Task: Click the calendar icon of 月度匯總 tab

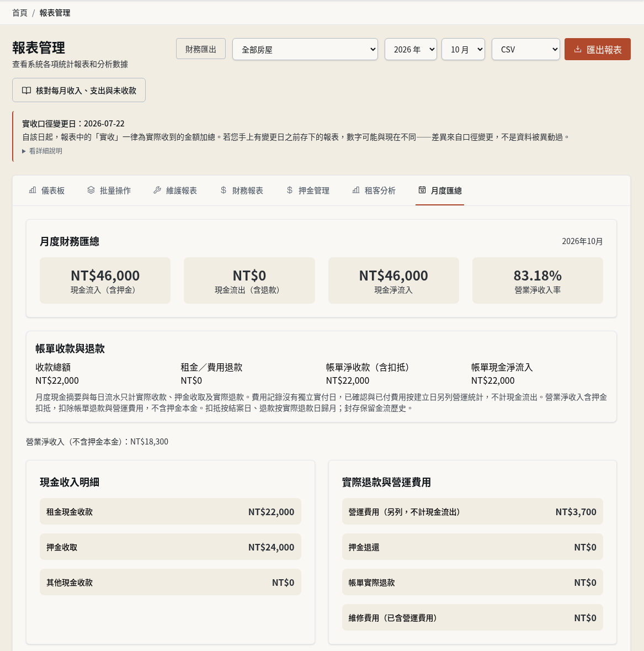Action: click(422, 190)
